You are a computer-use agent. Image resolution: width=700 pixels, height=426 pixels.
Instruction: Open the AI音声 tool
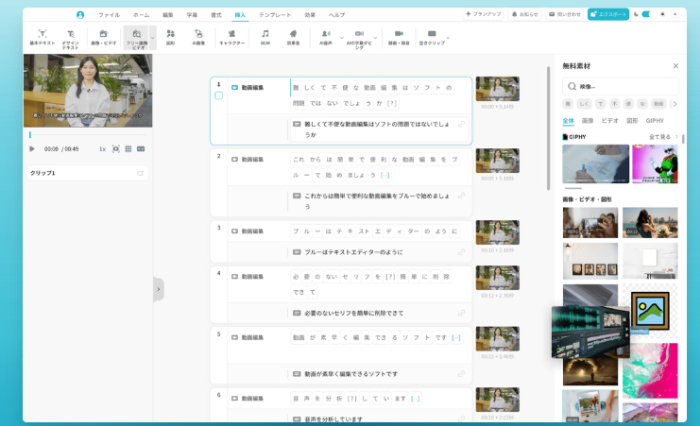[x=326, y=38]
